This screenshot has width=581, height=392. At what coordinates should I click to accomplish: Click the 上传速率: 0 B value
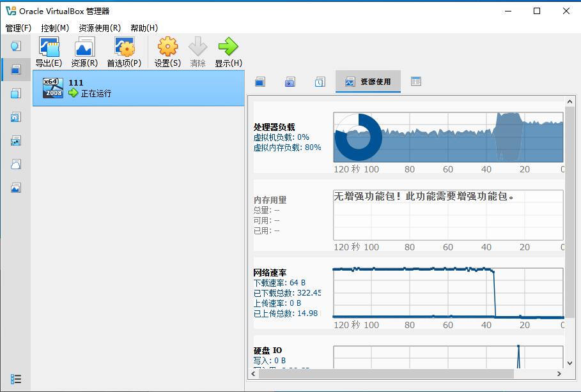[x=277, y=303]
